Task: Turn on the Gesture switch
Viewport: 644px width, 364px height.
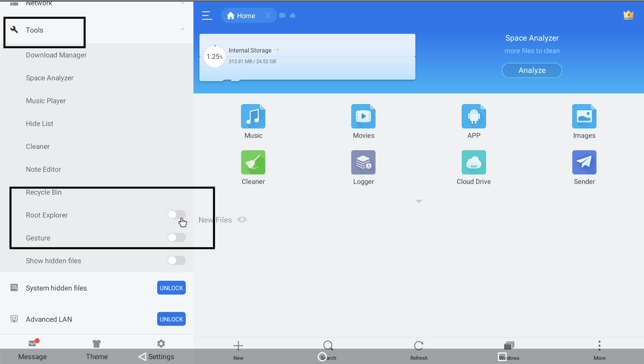Action: [177, 238]
